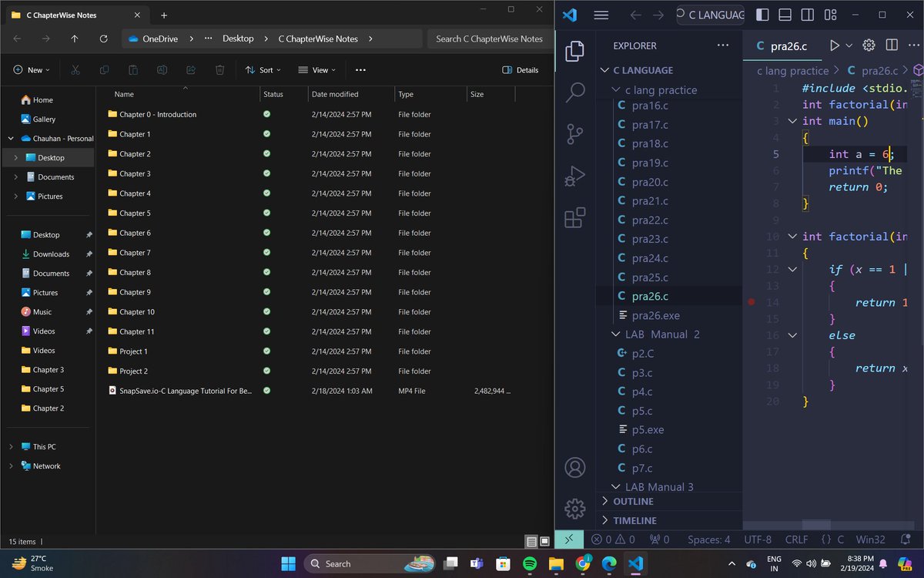Click Delete trash icon in File Explorer
Image resolution: width=924 pixels, height=578 pixels.
(219, 70)
